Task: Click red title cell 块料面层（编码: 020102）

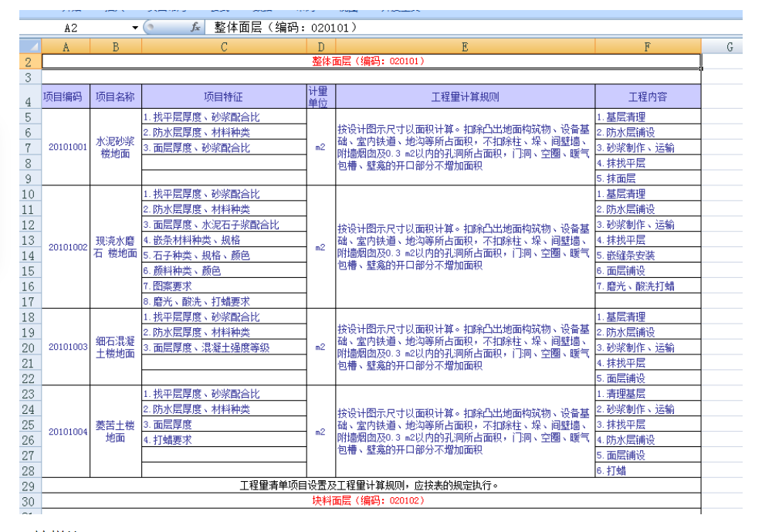Action: 371,501
